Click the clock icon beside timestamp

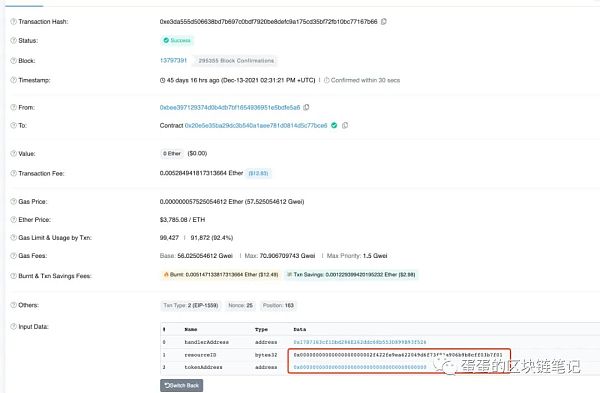[162, 80]
